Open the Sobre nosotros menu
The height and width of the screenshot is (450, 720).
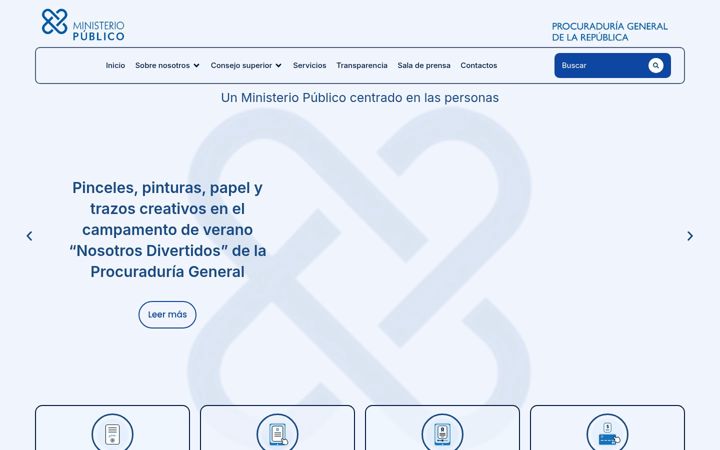[x=163, y=65]
